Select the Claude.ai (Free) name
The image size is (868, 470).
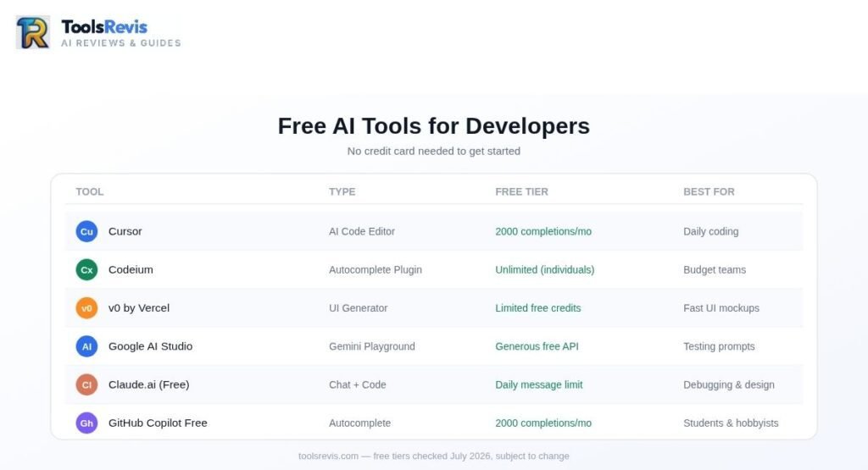pos(149,384)
